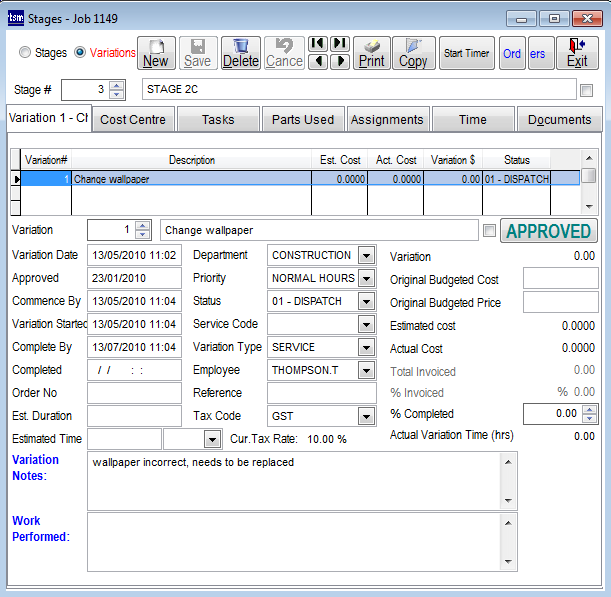Image resolution: width=611 pixels, height=597 pixels.
Task: Select the Stages radio button
Action: point(25,52)
